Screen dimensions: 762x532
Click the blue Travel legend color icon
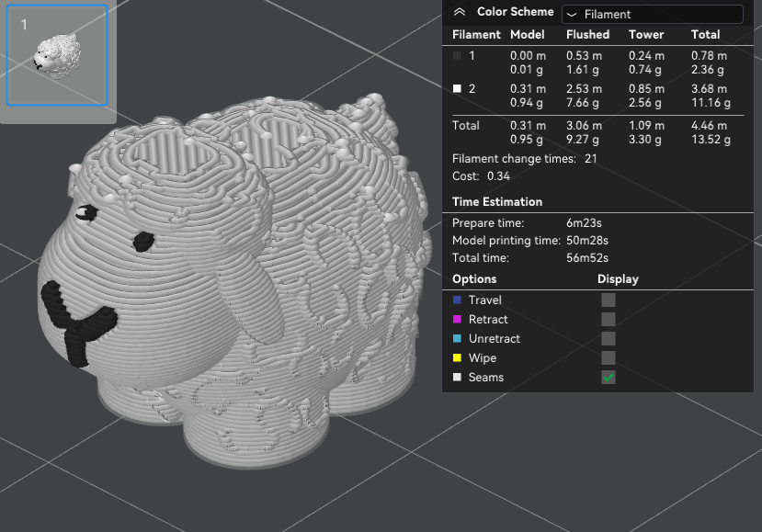tap(457, 300)
